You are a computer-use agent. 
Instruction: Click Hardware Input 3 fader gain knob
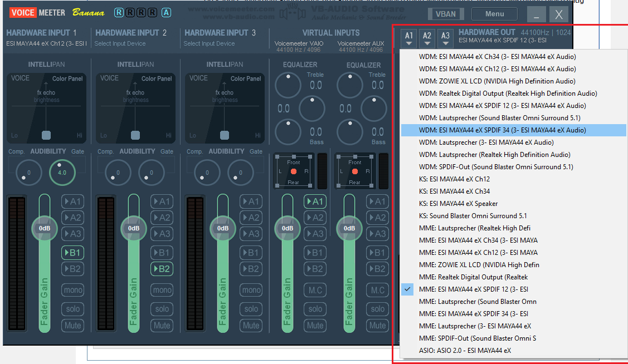(x=223, y=228)
